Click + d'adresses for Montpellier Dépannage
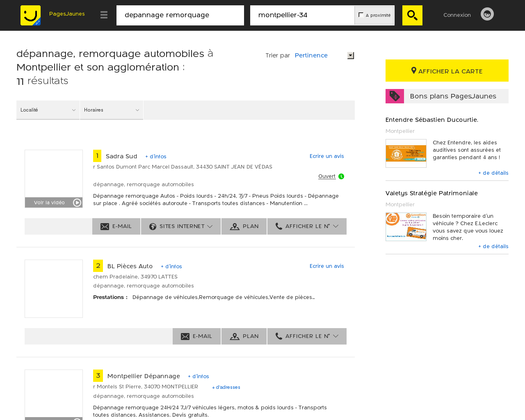This screenshot has width=525, height=420. pyautogui.click(x=226, y=387)
